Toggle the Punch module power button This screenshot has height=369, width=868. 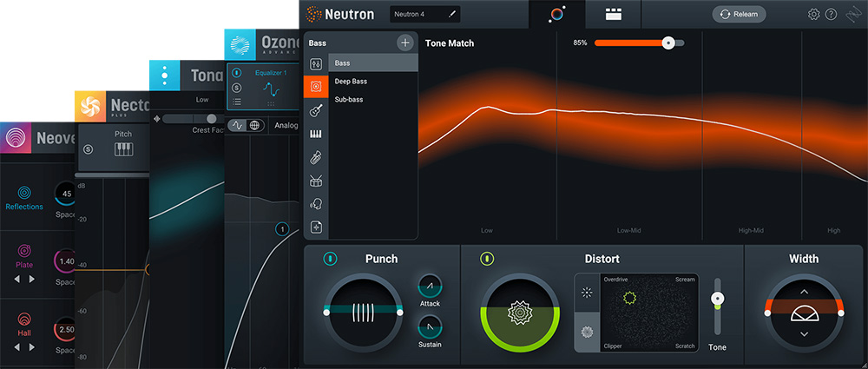pos(331,259)
